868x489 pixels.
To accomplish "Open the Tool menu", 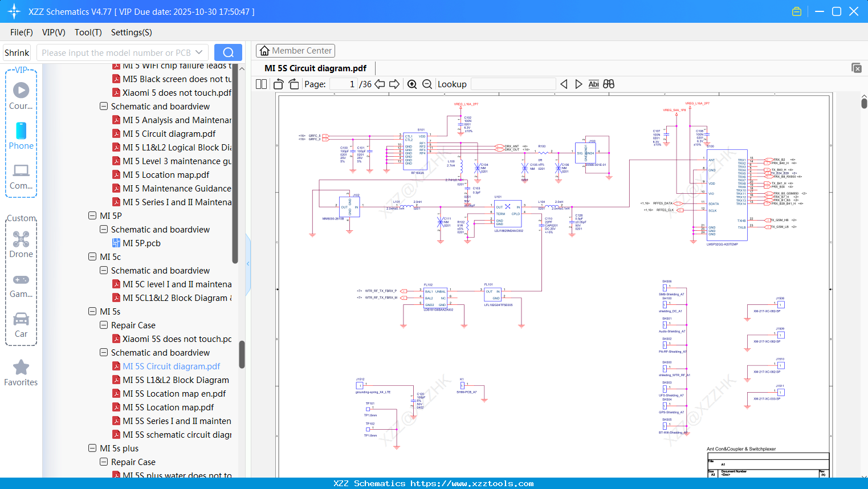I will [x=88, y=32].
